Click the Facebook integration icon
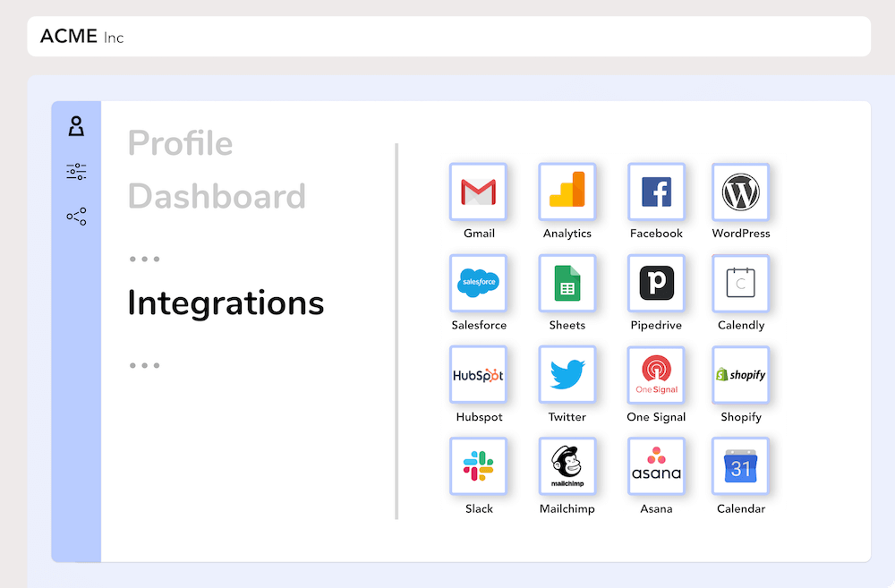This screenshot has height=588, width=895. (x=656, y=192)
